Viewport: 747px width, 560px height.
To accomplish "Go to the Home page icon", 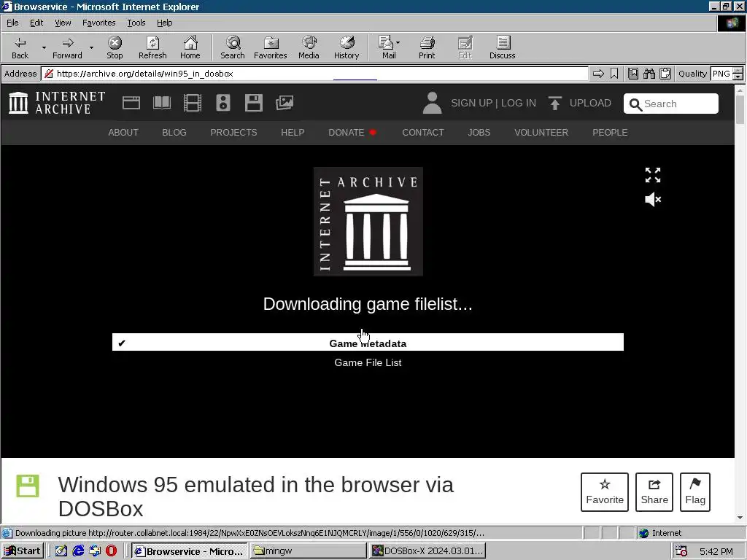I will coord(190,48).
